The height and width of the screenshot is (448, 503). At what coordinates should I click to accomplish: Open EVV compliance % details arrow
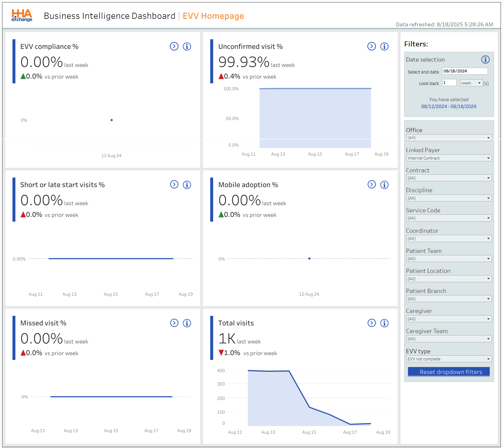click(x=174, y=46)
